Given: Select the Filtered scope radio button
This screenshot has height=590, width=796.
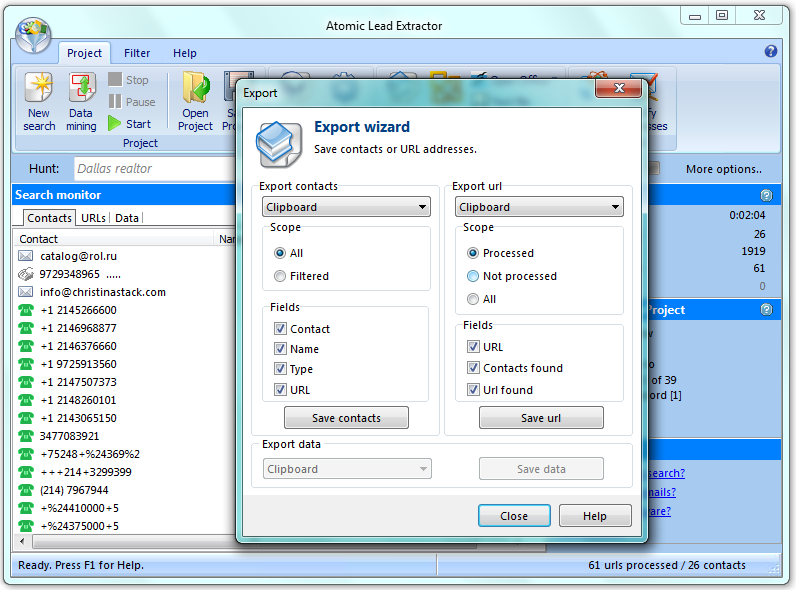Looking at the screenshot, I should coord(280,276).
